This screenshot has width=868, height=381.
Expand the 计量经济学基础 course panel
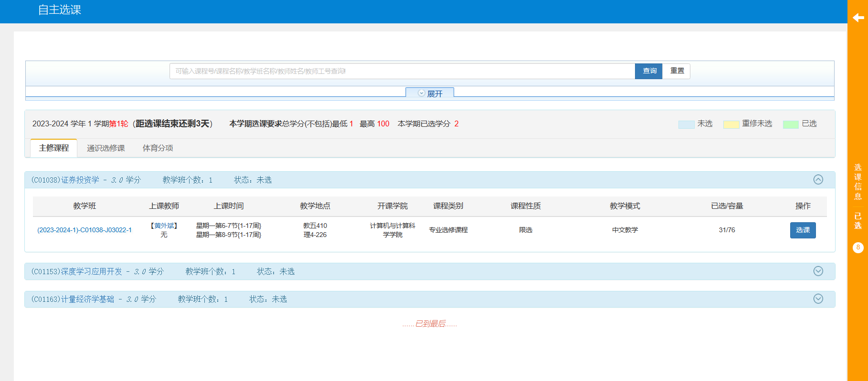pyautogui.click(x=818, y=299)
